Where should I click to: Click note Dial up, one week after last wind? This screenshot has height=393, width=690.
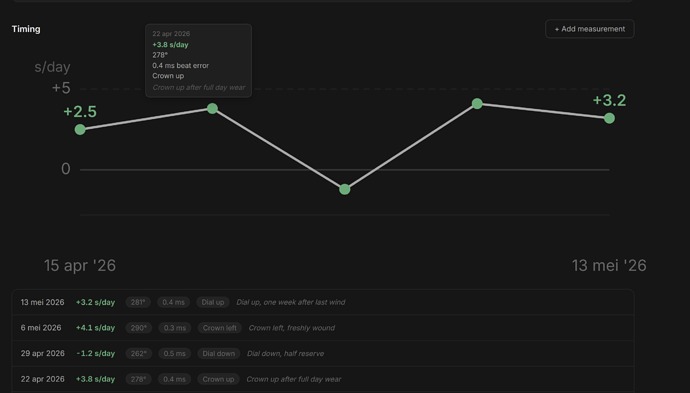(291, 302)
